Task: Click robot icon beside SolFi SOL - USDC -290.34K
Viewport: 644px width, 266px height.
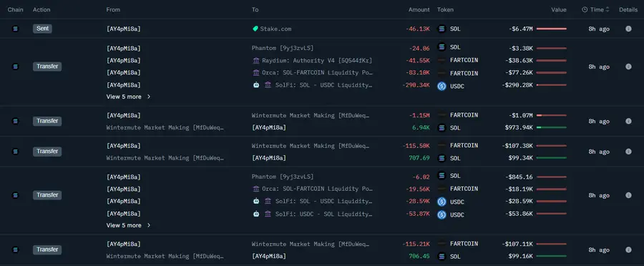Action: [x=256, y=85]
